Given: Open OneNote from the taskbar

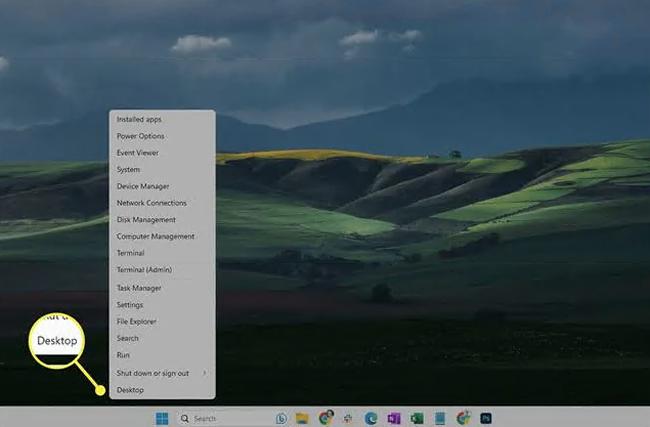Looking at the screenshot, I should [394, 418].
